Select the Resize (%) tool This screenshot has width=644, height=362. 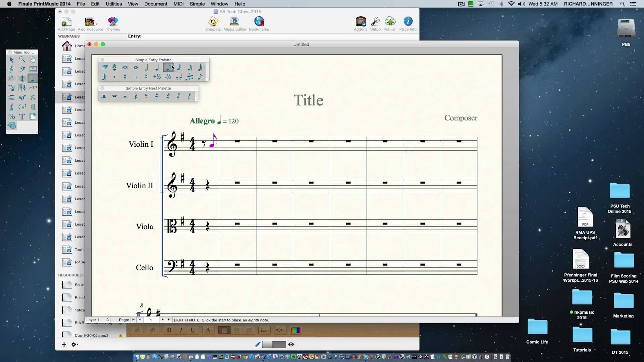11,116
